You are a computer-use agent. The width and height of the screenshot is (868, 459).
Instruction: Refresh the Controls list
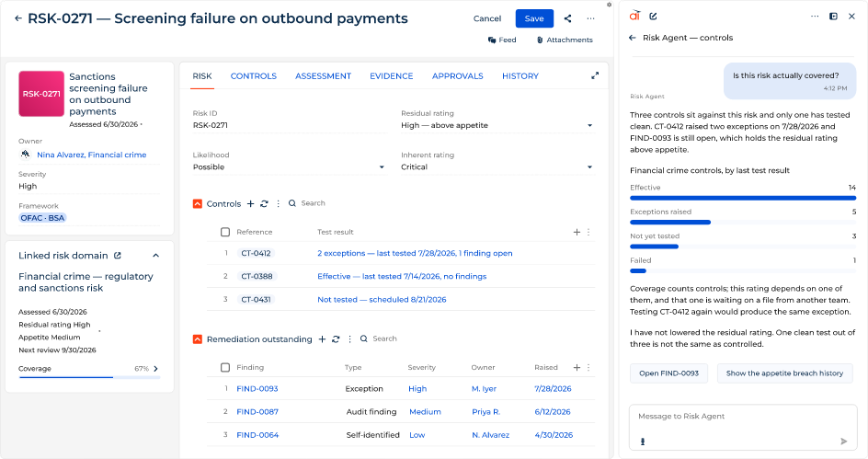click(264, 204)
